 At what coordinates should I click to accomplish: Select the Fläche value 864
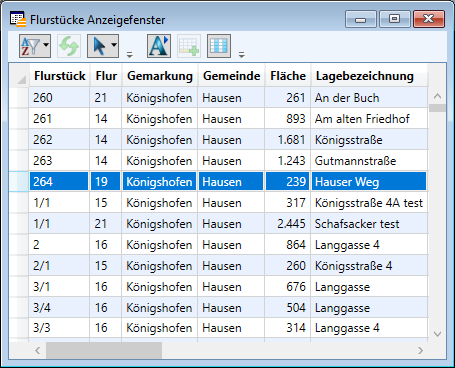tap(288, 245)
